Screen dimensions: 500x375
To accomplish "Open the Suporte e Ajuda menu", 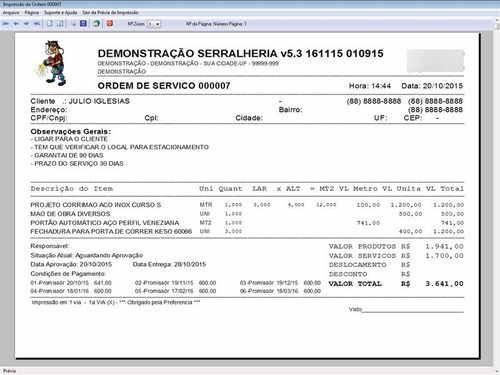I will pos(61,13).
